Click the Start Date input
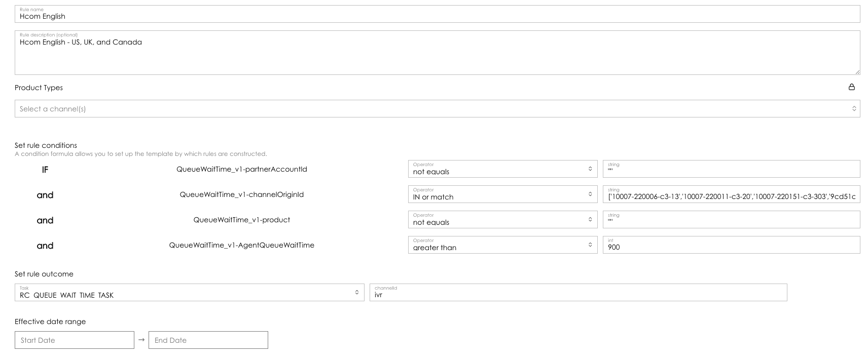The height and width of the screenshot is (360, 868). pyautogui.click(x=75, y=340)
